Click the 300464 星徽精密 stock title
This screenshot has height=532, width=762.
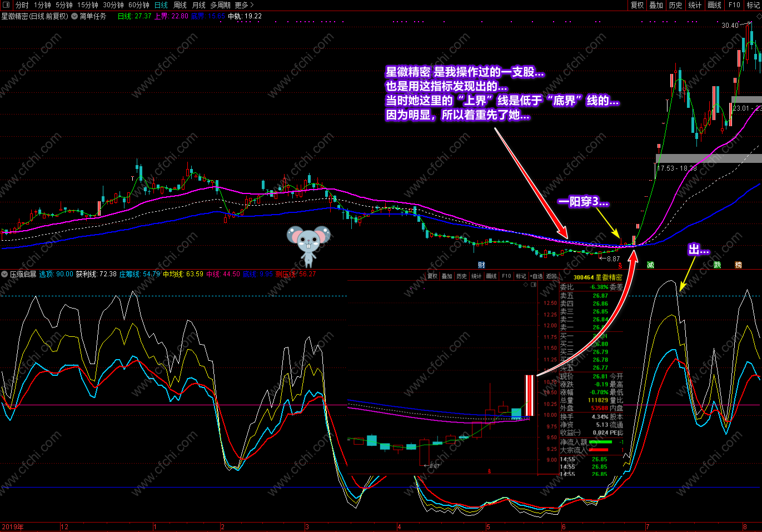click(x=597, y=277)
